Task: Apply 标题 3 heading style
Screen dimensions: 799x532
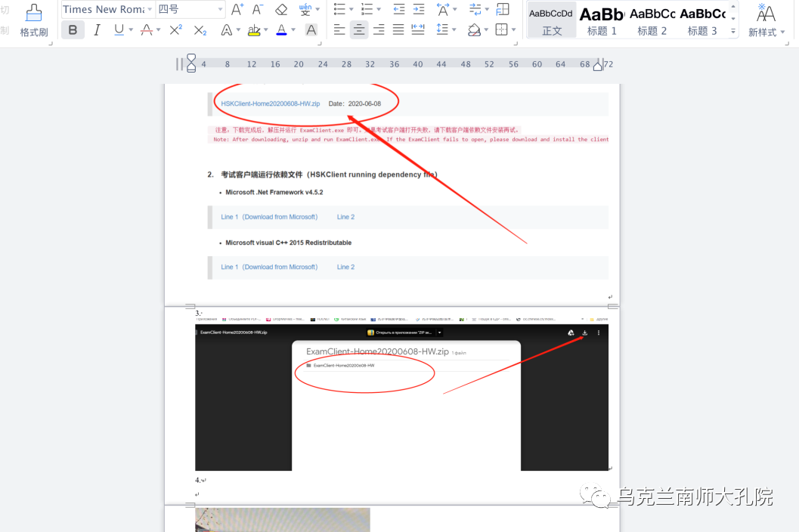Action: tap(703, 20)
